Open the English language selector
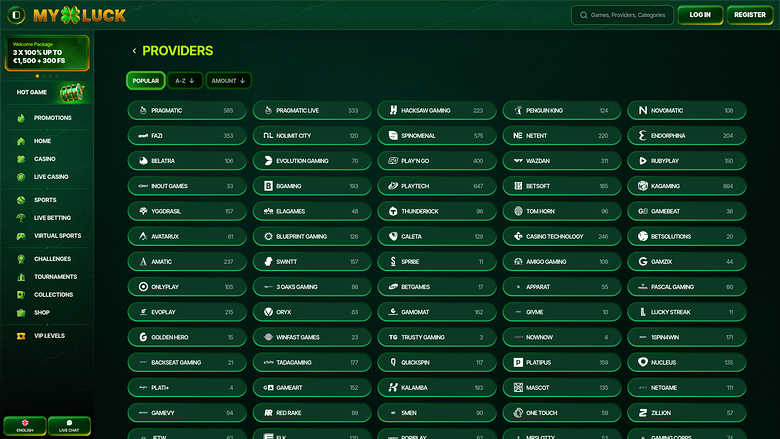 24,426
